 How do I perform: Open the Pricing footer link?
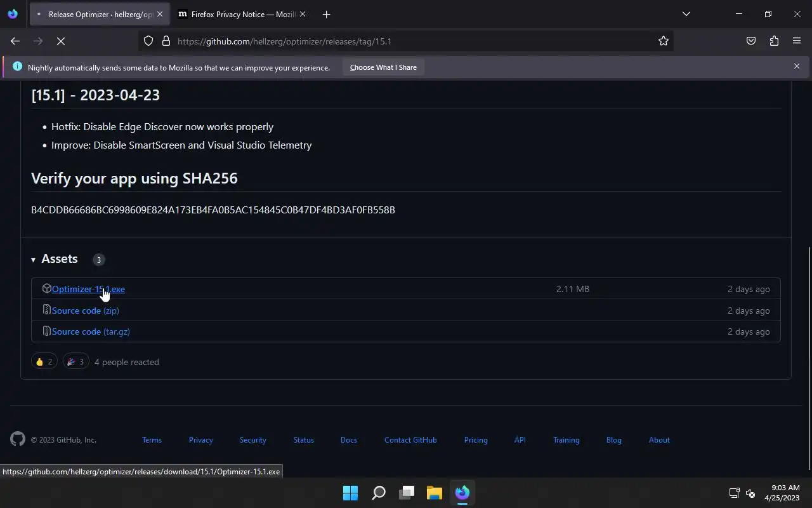[x=476, y=440]
